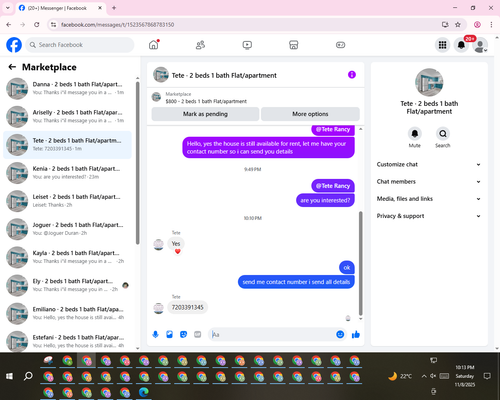The image size is (500, 400).
Task: Open Microsoft Edge on taskbar
Action: click(144, 392)
